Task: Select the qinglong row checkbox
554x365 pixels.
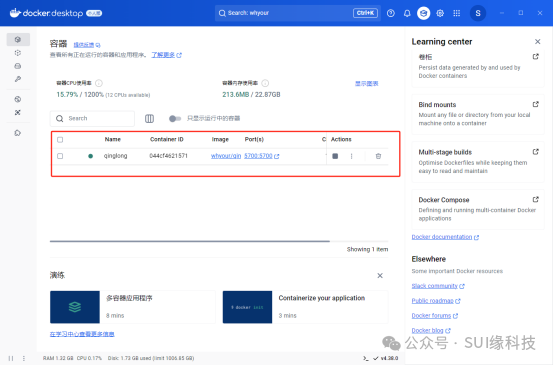Action: pyautogui.click(x=60, y=156)
